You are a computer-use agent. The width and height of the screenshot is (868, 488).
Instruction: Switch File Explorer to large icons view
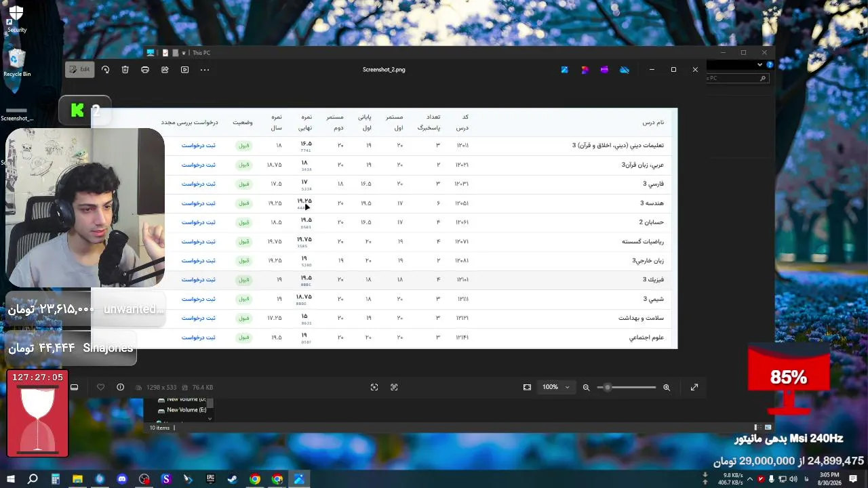768,428
